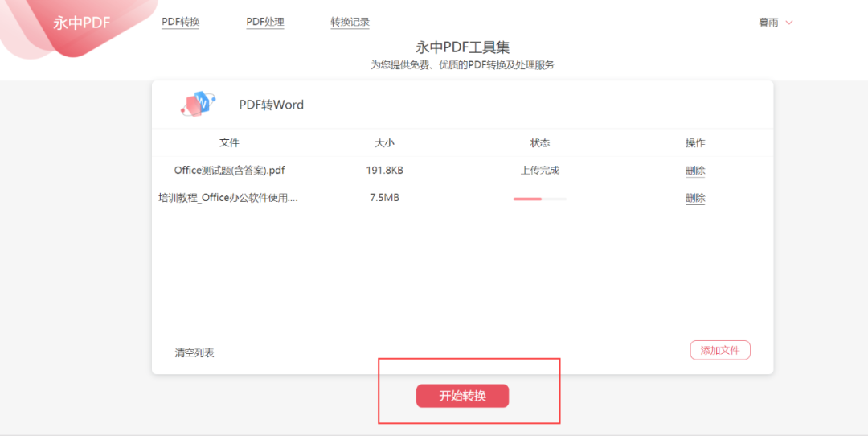Image resolution: width=868 pixels, height=436 pixels.
Task: Click the 大小 column header
Action: 385,142
